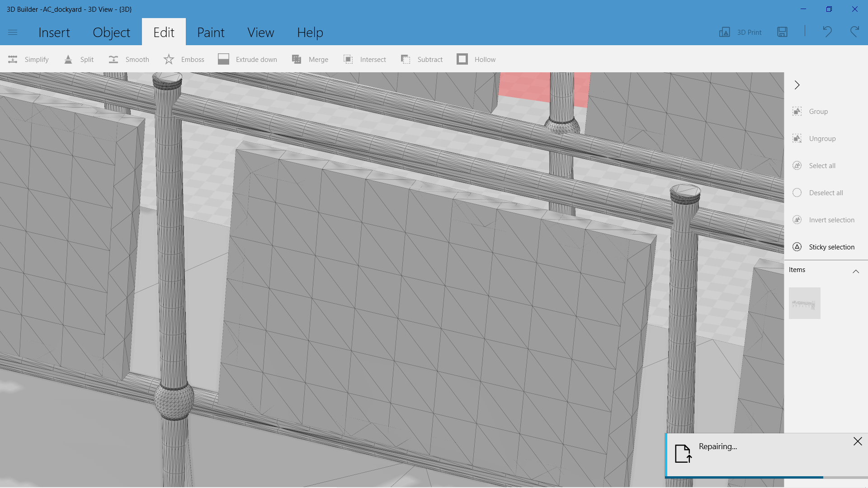
Task: Switch to the Paint tab
Action: pyautogui.click(x=211, y=32)
